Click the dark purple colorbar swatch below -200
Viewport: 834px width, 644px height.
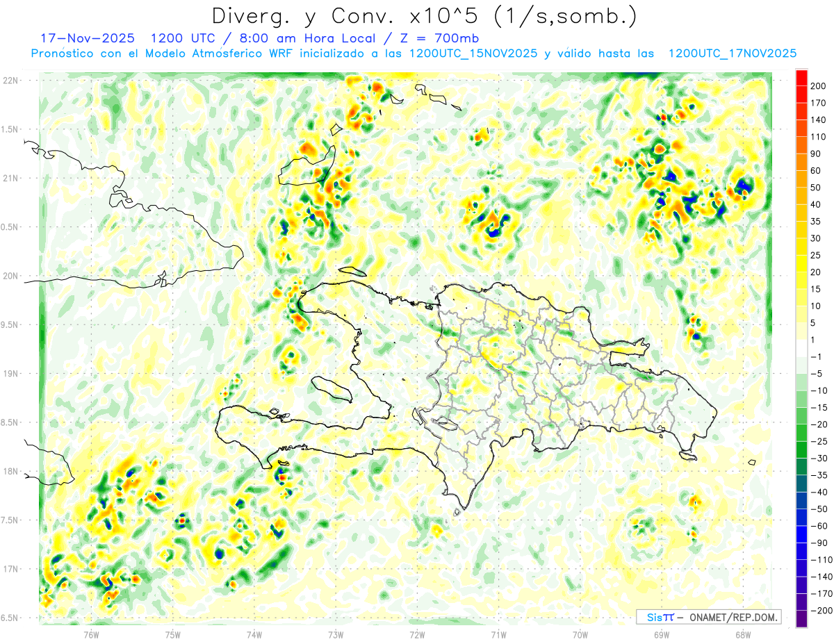tap(801, 619)
